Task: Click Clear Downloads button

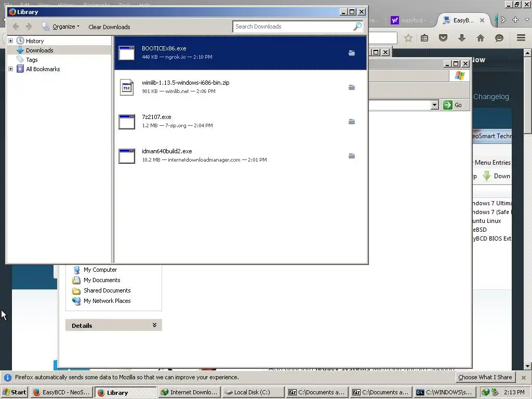Action: (x=109, y=27)
